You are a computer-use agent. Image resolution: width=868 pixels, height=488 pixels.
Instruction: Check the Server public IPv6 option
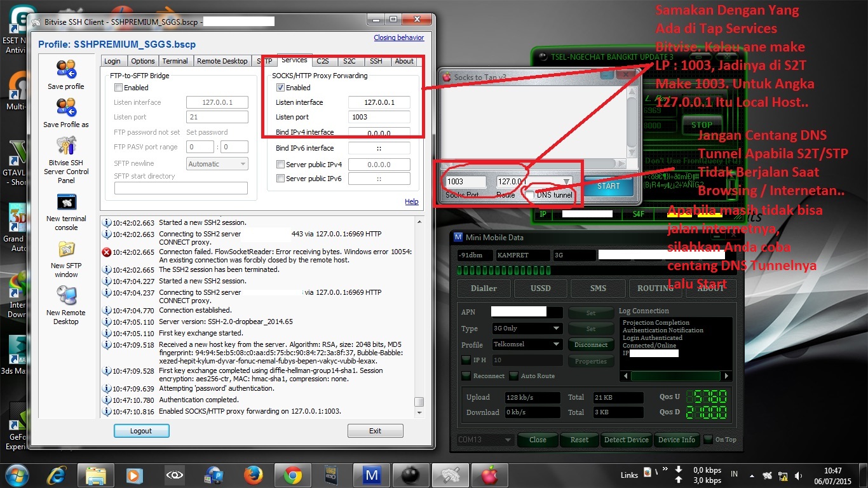tap(280, 179)
